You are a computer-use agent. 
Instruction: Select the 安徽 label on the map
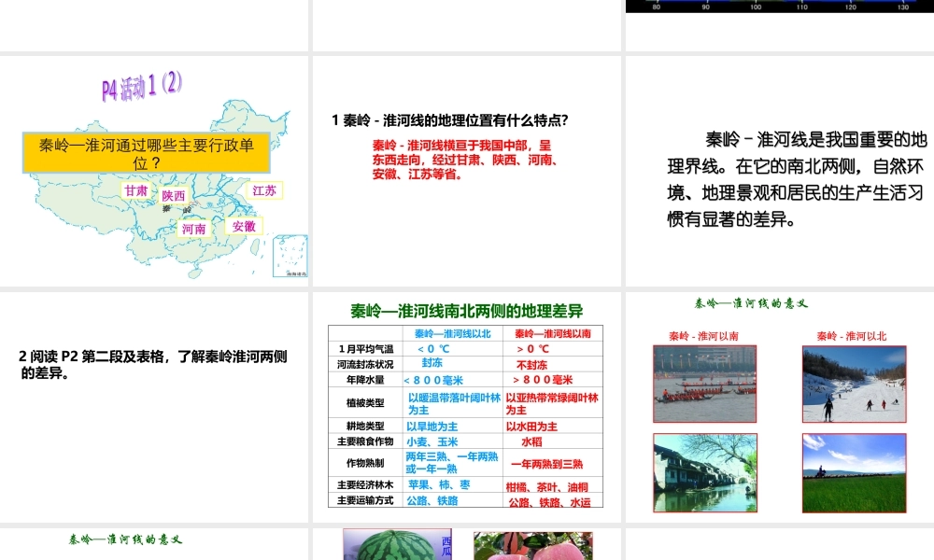pos(244,226)
